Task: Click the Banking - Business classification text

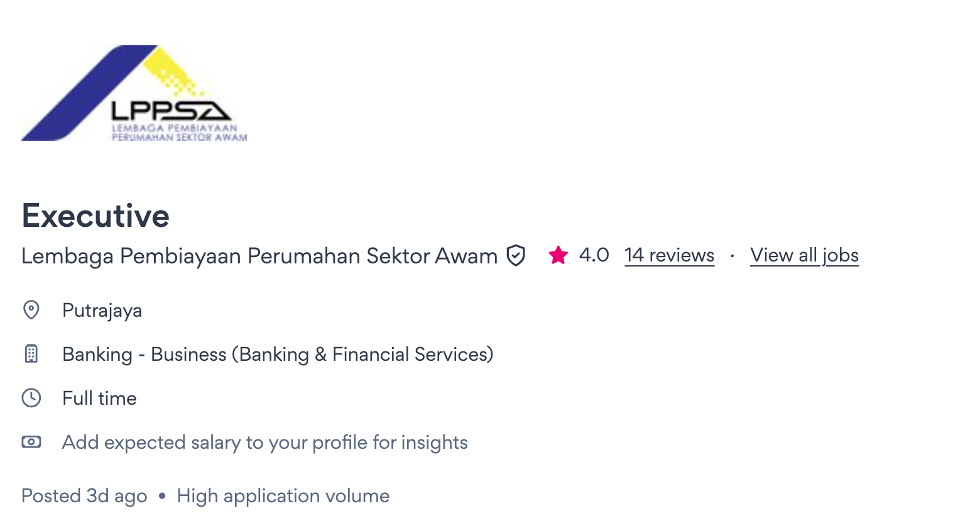Action: pyautogui.click(x=278, y=355)
